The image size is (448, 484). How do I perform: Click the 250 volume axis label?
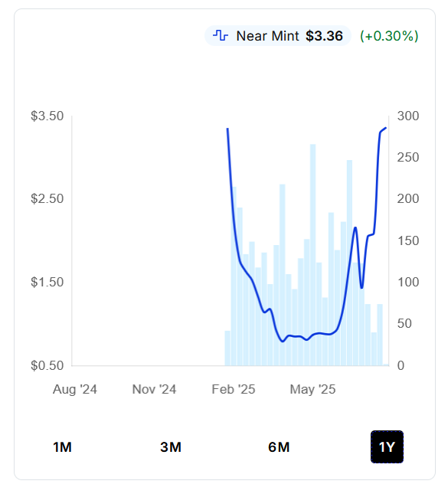[x=408, y=158]
